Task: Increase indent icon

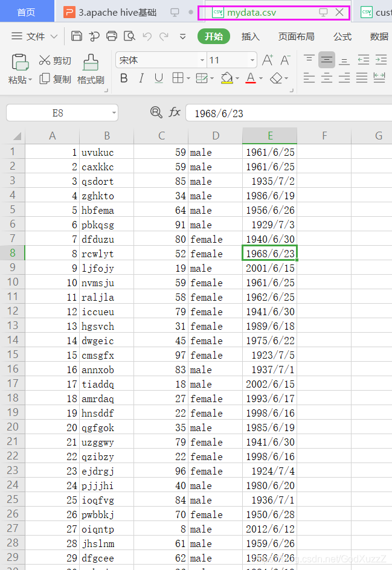Action: [x=381, y=60]
